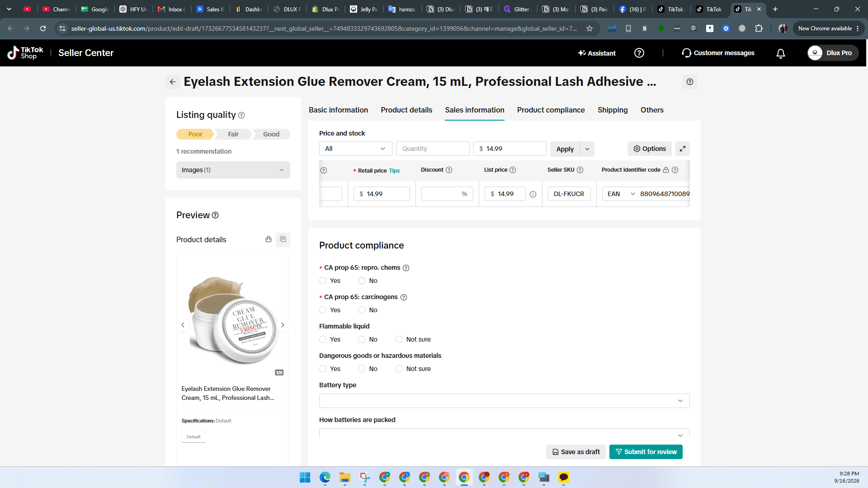Screen dimensions: 868x488
Task: Open help icon beside the product title
Action: (689, 82)
